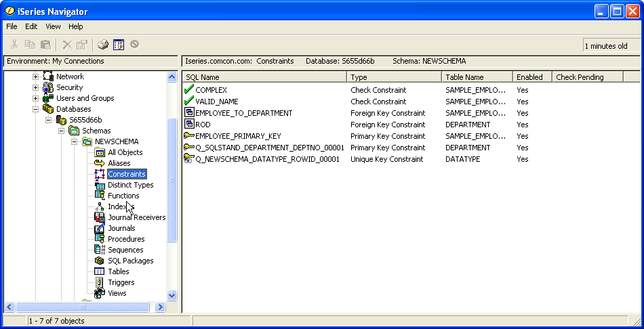Click tree scrollbar down arrow
Image resolution: width=644 pixels, height=329 pixels.
tap(172, 295)
